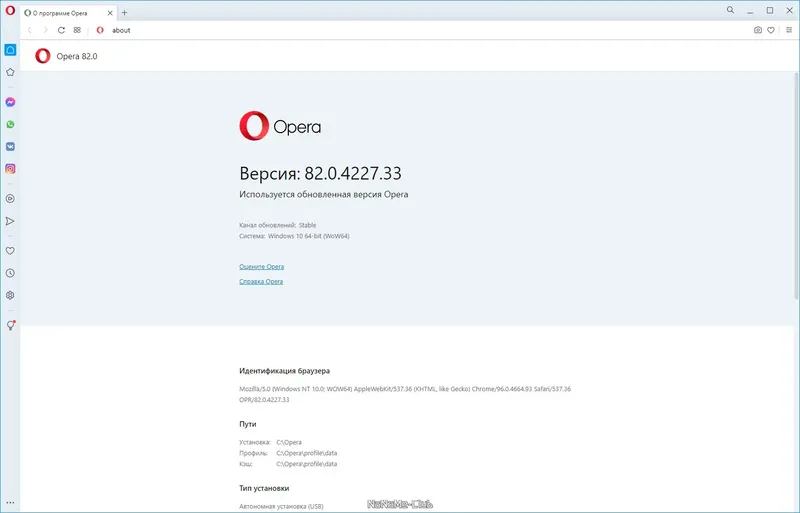This screenshot has width=800, height=513.
Task: Open the sidebar three-dots setup menu
Action: [x=10, y=503]
